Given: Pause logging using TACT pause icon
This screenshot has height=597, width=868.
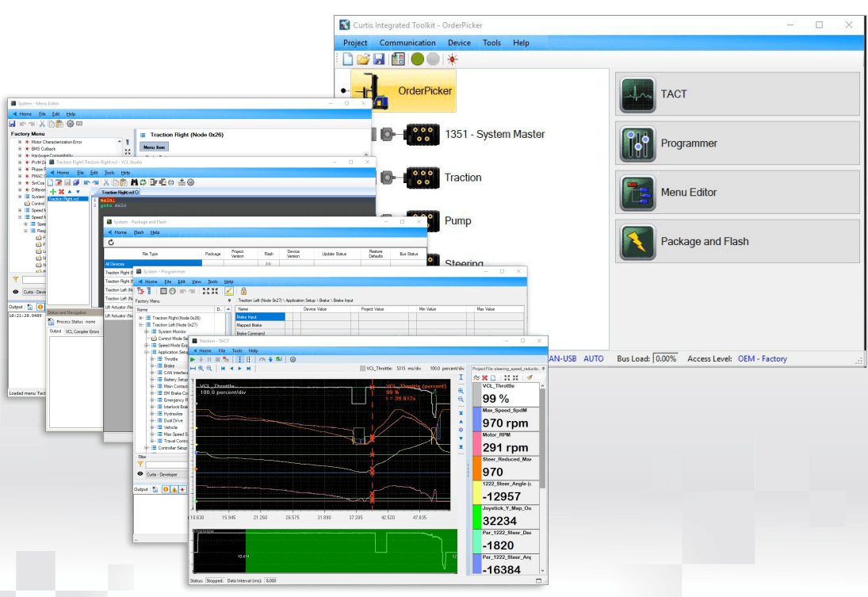Looking at the screenshot, I should pyautogui.click(x=208, y=359).
